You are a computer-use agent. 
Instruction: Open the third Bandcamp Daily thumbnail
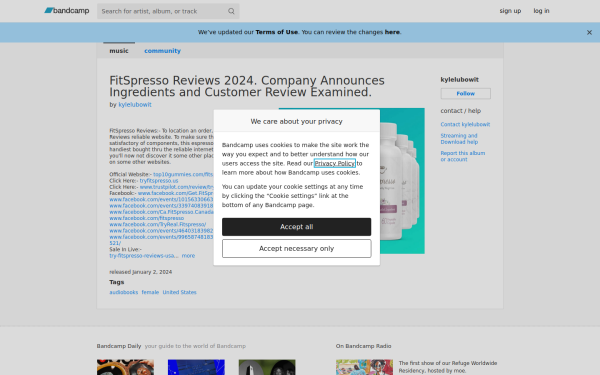pos(267,367)
